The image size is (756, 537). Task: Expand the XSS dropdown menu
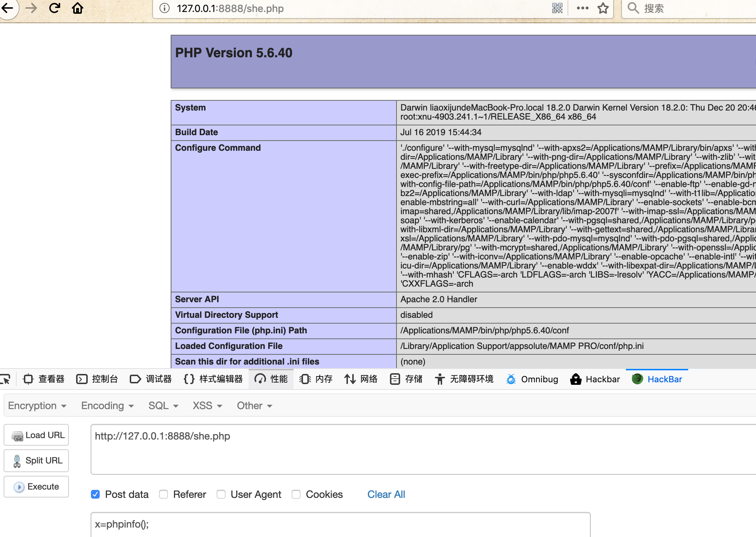(x=207, y=406)
